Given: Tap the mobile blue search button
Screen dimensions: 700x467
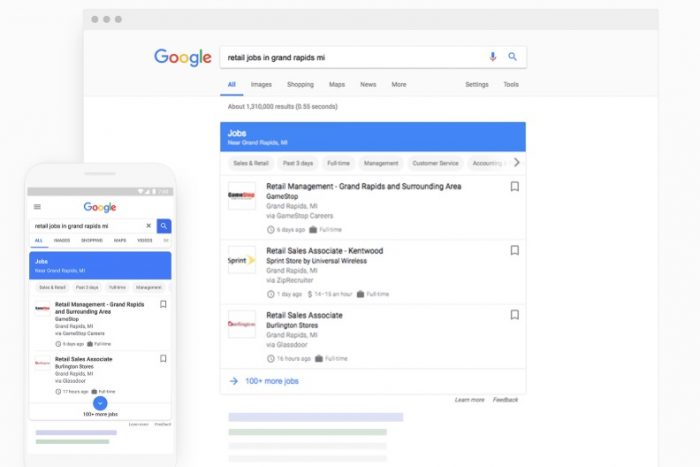Looking at the screenshot, I should [x=164, y=226].
